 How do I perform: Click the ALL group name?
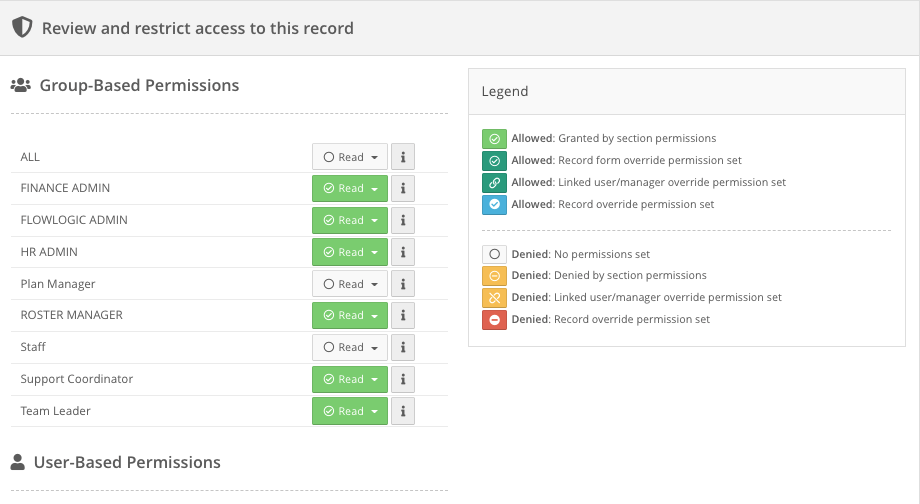[x=30, y=157]
